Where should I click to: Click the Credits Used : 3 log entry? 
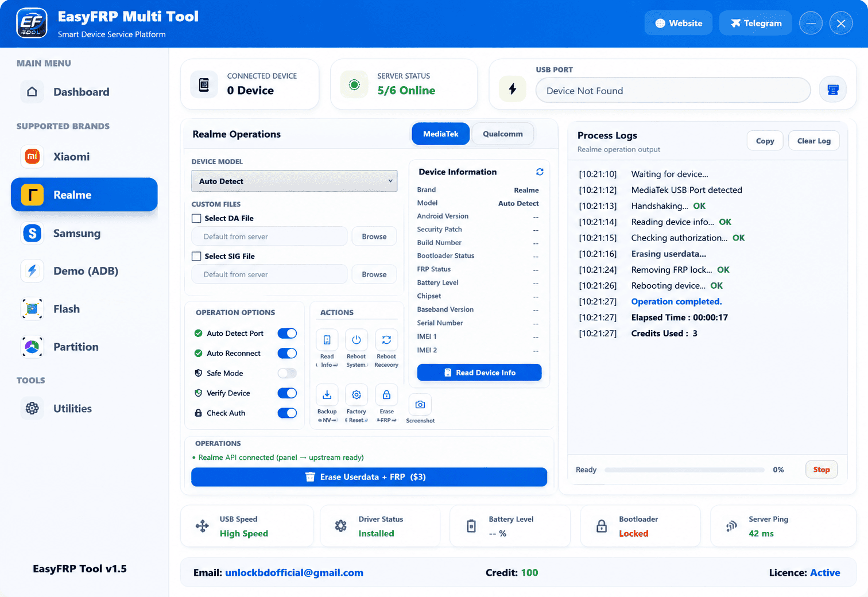[x=664, y=334]
